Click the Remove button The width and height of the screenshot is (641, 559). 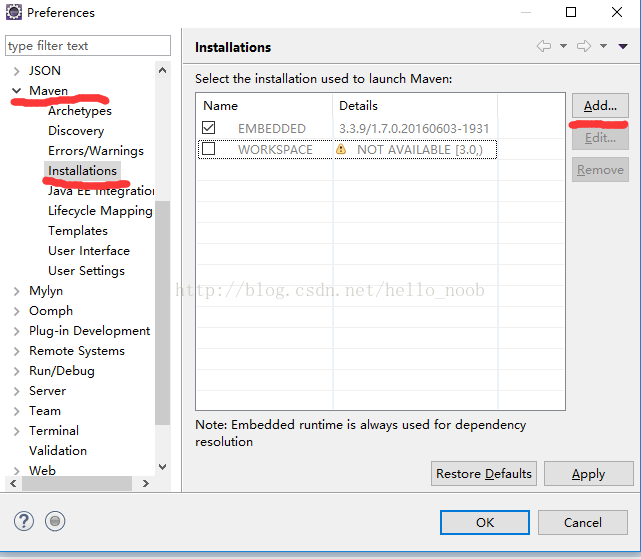click(x=600, y=170)
